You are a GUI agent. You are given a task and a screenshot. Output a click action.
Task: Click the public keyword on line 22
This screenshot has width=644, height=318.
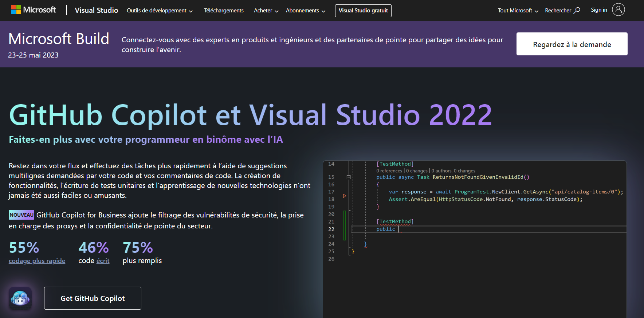(386, 229)
